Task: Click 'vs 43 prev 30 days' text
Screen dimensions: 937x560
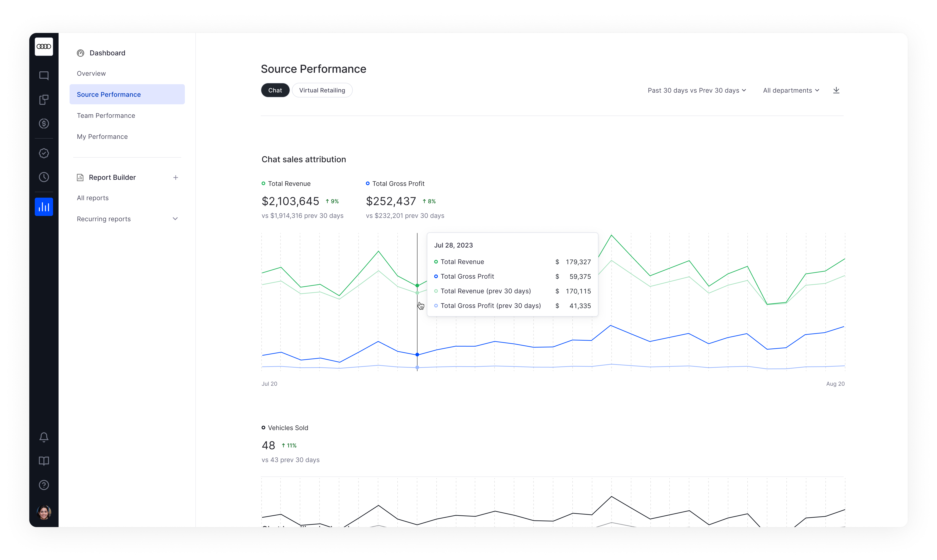Action: (x=291, y=460)
